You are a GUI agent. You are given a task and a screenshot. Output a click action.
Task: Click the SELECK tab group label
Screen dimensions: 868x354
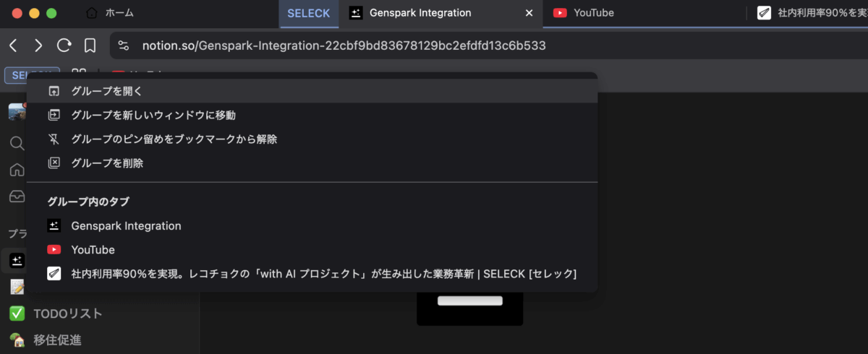(x=308, y=13)
